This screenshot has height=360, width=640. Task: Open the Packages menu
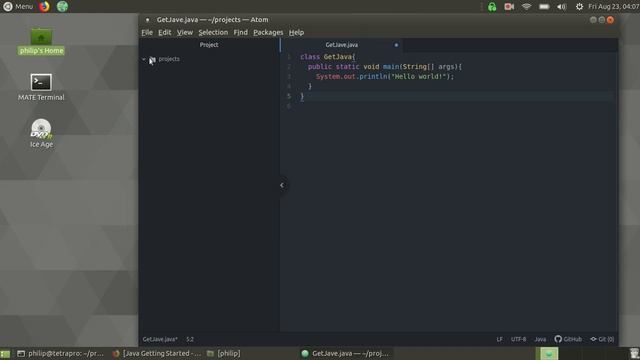268,32
